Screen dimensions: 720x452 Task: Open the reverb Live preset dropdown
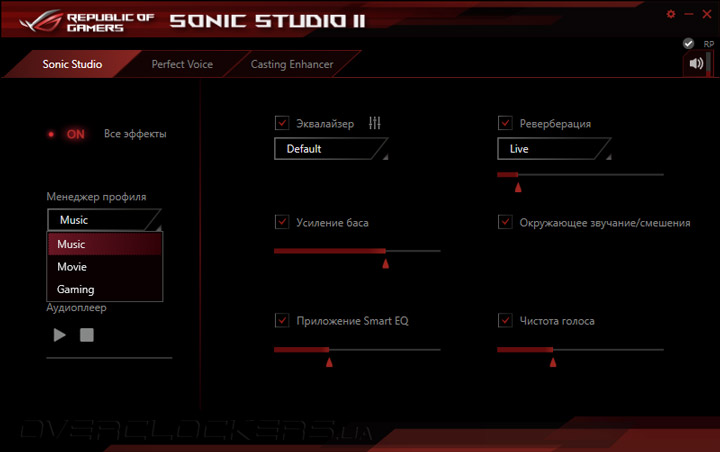pyautogui.click(x=554, y=149)
